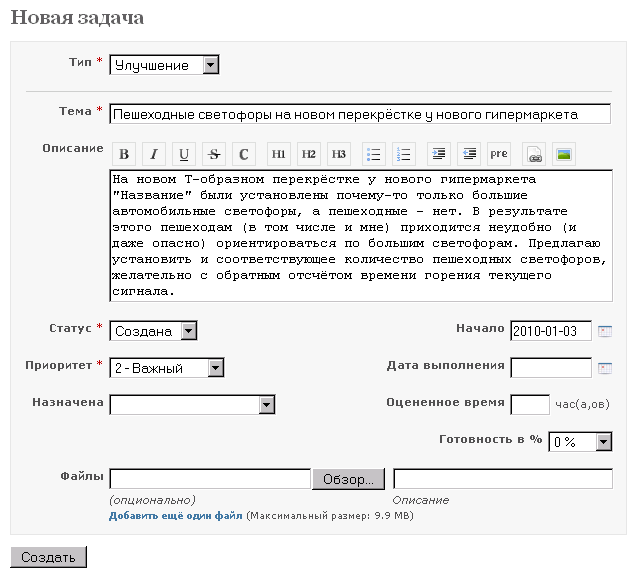Image resolution: width=638 pixels, height=581 pixels.
Task: Click the Максимальный размер: 9.9 MB note
Action: point(330,516)
